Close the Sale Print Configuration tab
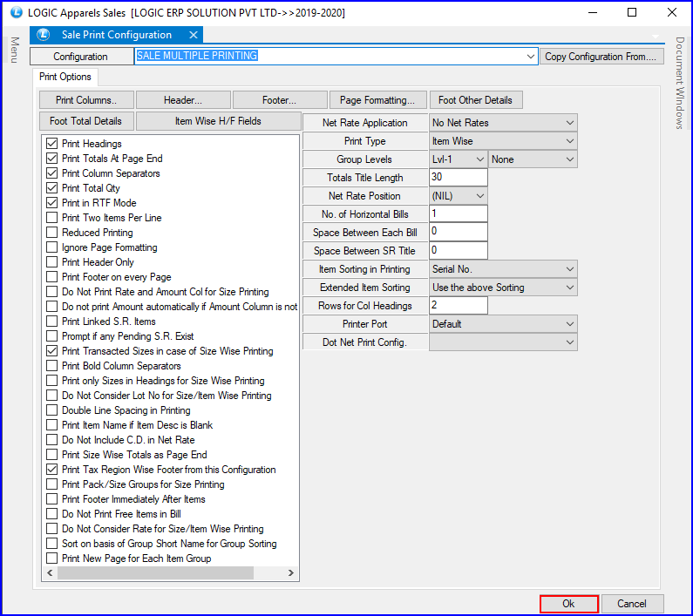Screen dimensions: 693x616 click(x=194, y=35)
